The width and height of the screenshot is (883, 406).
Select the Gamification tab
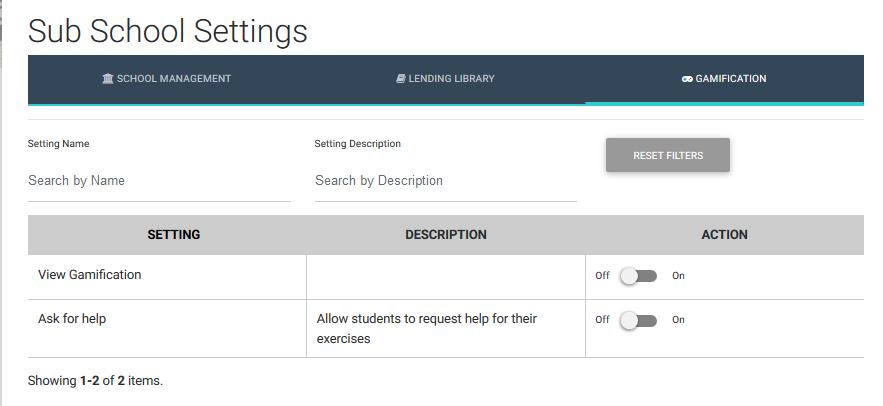[x=724, y=79]
